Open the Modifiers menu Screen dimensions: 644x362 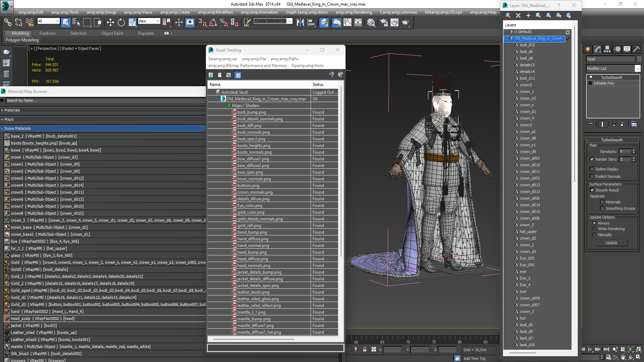tap(215, 12)
